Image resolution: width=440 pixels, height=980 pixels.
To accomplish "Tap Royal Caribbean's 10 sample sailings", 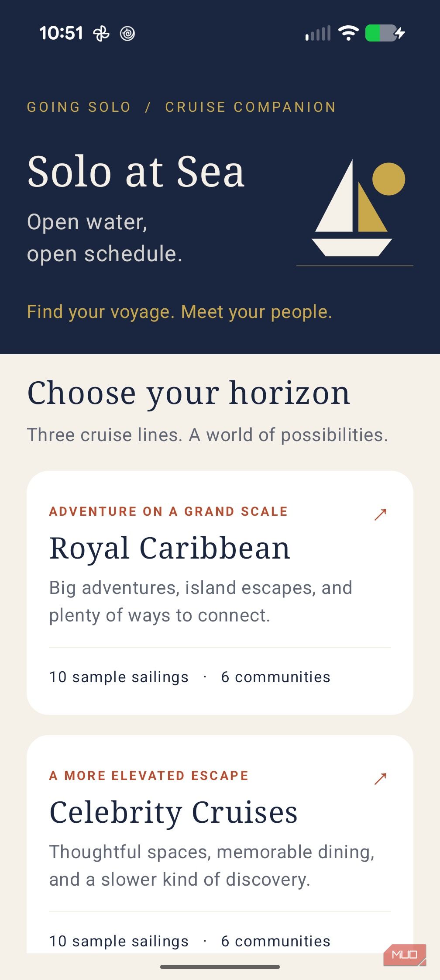I will pyautogui.click(x=119, y=677).
